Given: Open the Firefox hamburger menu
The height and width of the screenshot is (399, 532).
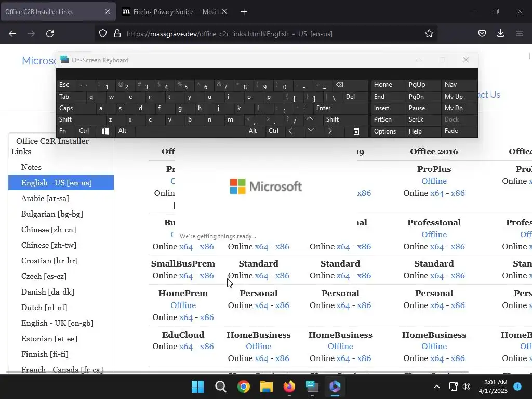Looking at the screenshot, I should pos(519,34).
